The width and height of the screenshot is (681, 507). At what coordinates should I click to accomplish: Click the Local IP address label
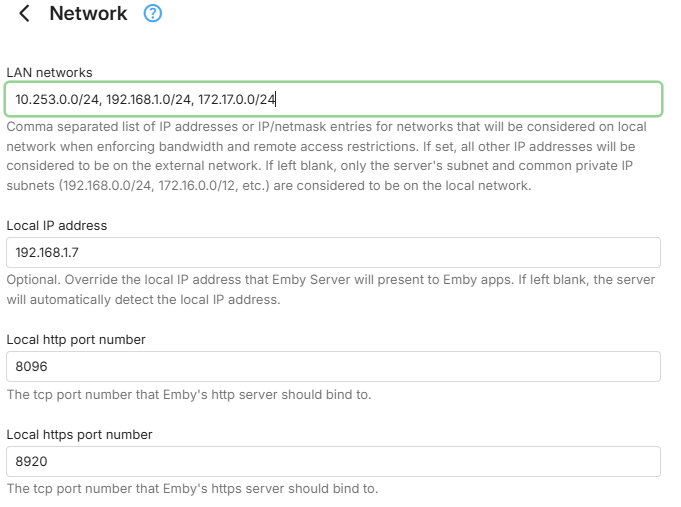(56, 225)
